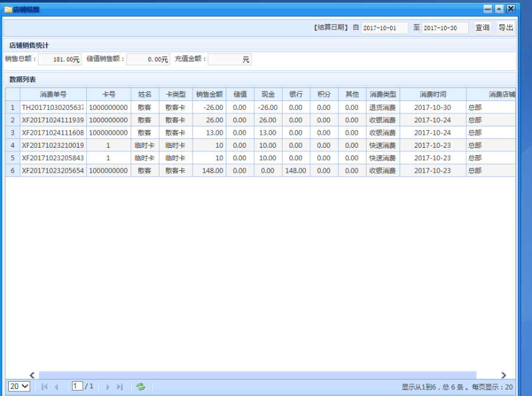Click the horizontal scrollbar right arrow

tap(504, 375)
